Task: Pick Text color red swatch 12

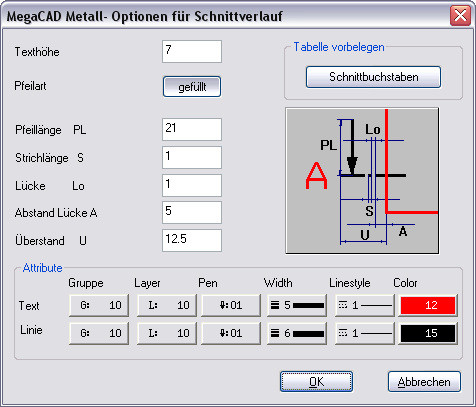Action: tap(428, 305)
